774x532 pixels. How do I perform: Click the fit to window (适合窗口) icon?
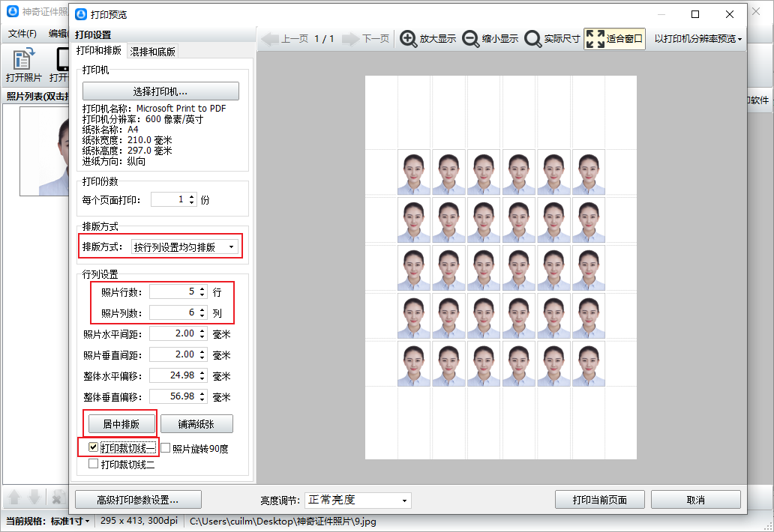click(x=595, y=39)
